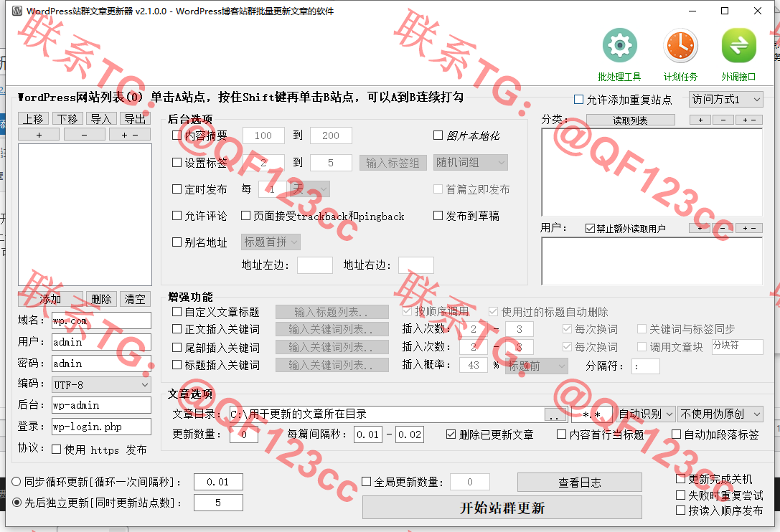Open the 批处理工具 batch tool icon
The width and height of the screenshot is (780, 532).
[x=619, y=46]
